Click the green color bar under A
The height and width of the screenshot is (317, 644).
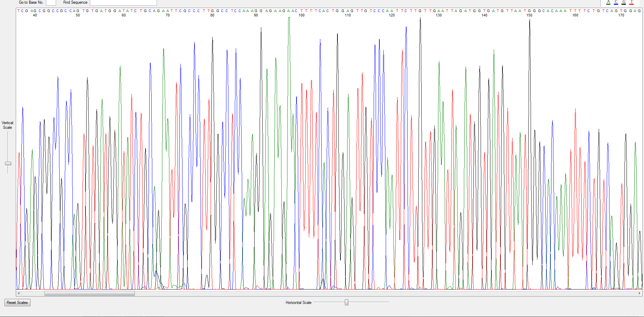point(608,4)
